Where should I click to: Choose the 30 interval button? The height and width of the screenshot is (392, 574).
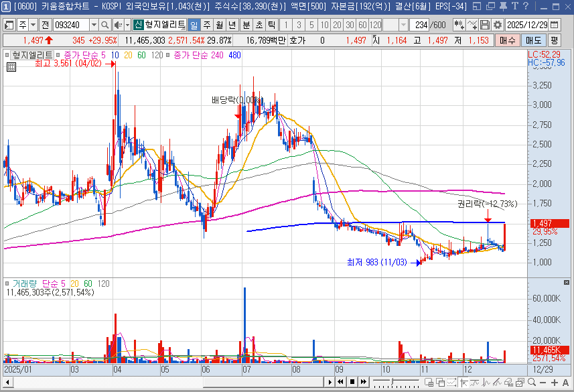[350, 25]
